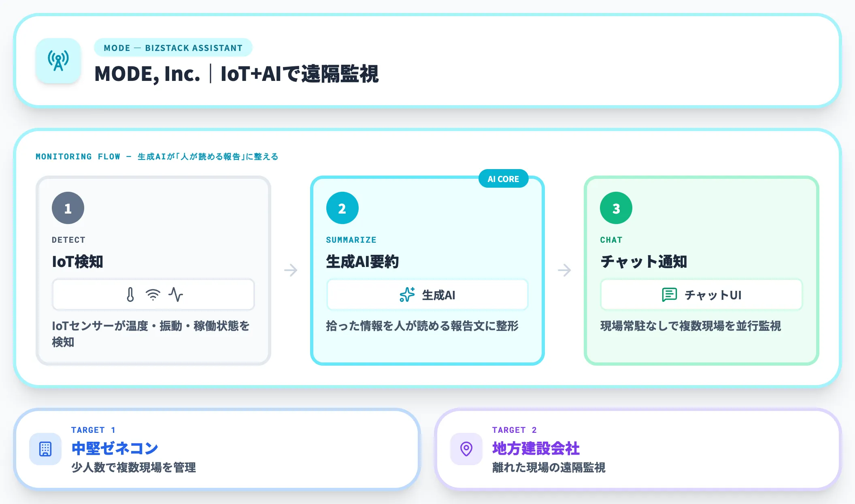
Task: Click the thermometer sensor icon
Action: [x=130, y=295]
